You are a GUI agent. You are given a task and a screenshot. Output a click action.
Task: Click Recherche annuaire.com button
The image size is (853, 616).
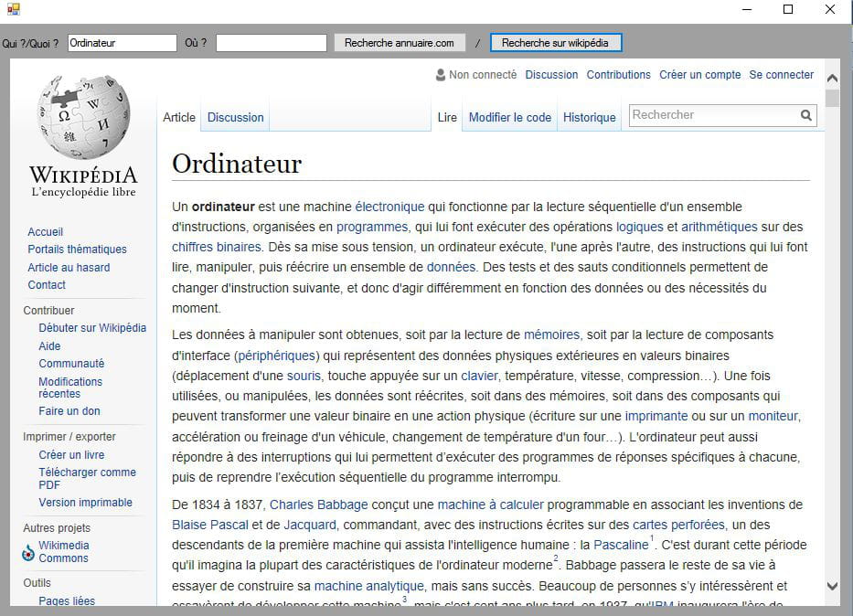click(x=400, y=43)
